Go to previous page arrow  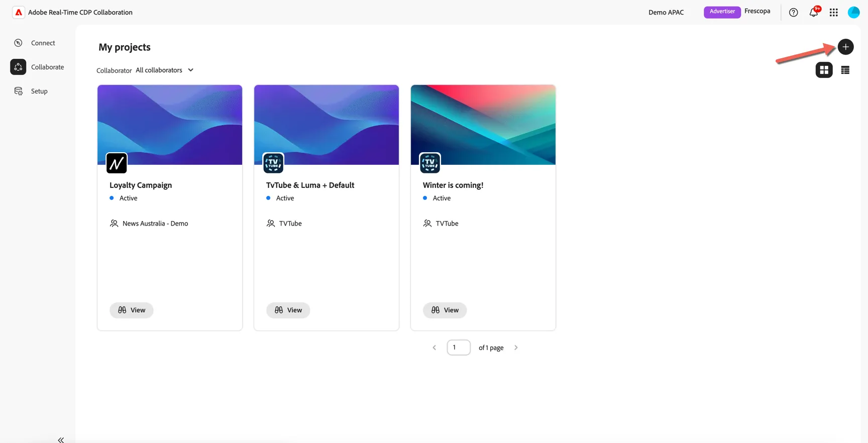point(435,348)
